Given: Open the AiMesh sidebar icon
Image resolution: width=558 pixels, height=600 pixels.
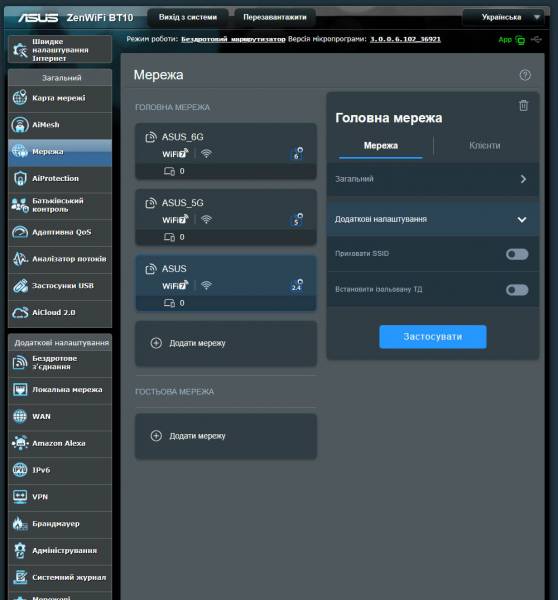Looking at the screenshot, I should point(20,125).
